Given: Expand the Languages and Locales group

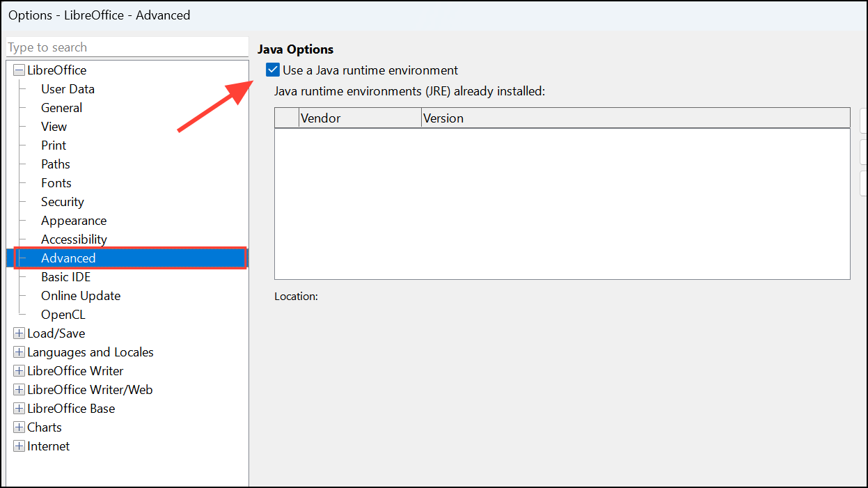Looking at the screenshot, I should 19,352.
